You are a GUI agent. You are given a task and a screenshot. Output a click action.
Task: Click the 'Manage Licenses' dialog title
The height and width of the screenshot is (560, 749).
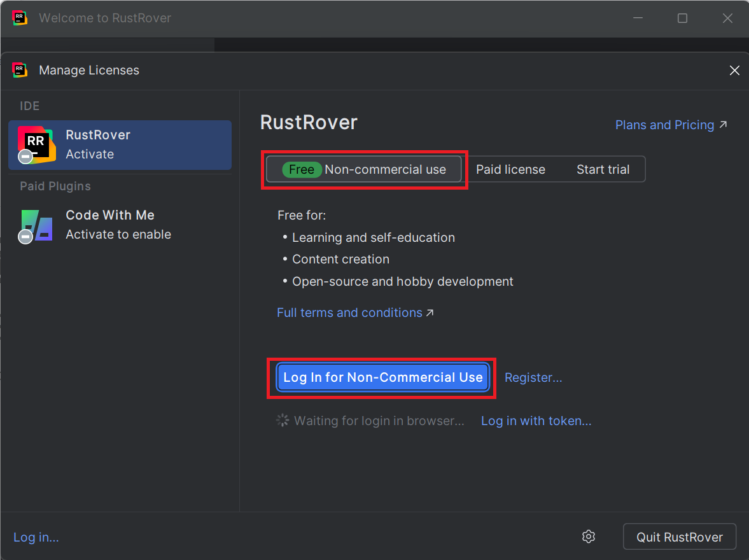click(x=89, y=70)
